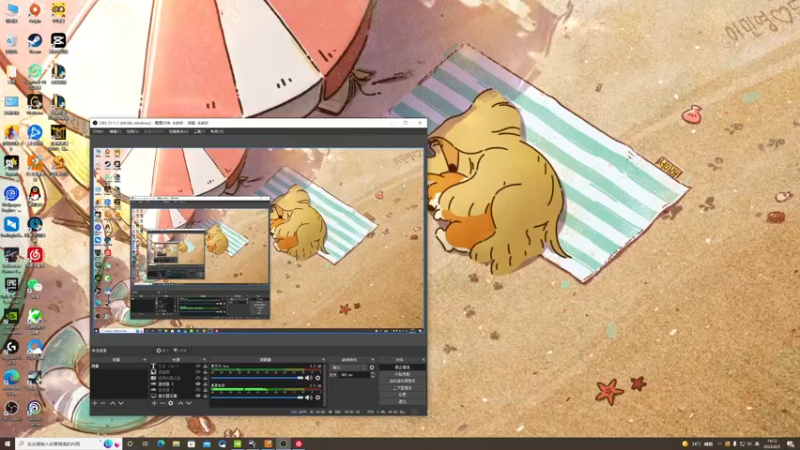The image size is (800, 450).
Task: Show the dimmed game capture source with its eye icon
Action: [x=198, y=390]
